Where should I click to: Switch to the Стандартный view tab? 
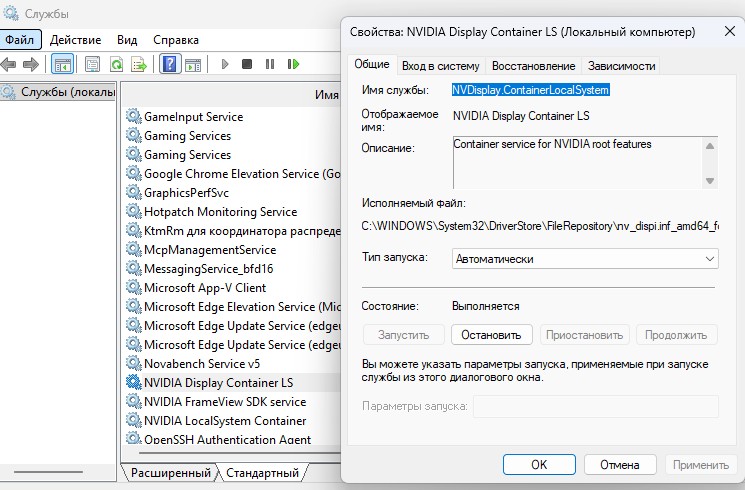coord(262,473)
